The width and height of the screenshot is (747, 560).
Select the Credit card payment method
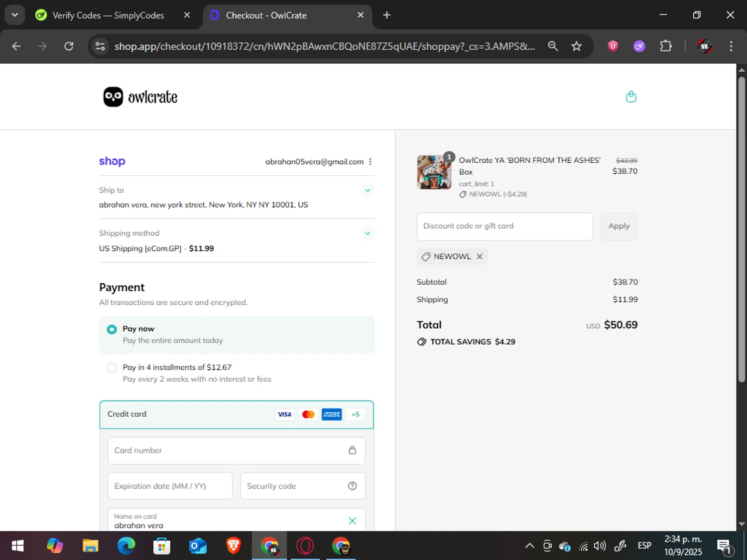pos(237,414)
